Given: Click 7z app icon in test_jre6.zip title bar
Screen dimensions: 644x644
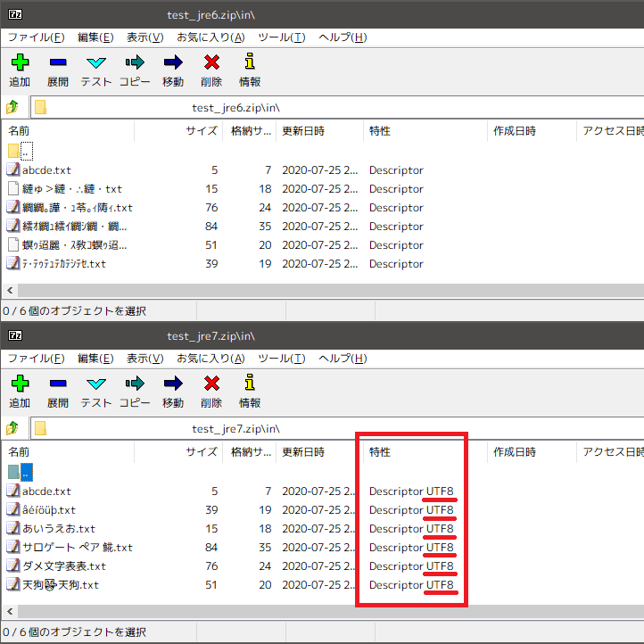Looking at the screenshot, I should coord(15,14).
